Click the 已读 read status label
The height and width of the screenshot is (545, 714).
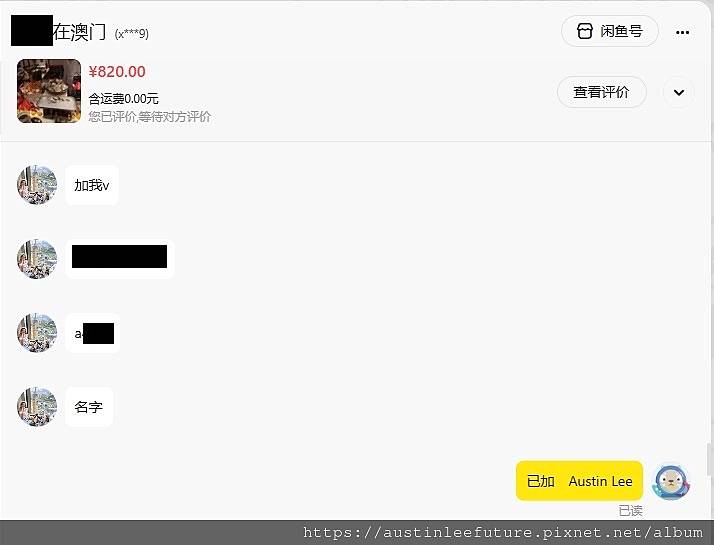[x=631, y=511]
